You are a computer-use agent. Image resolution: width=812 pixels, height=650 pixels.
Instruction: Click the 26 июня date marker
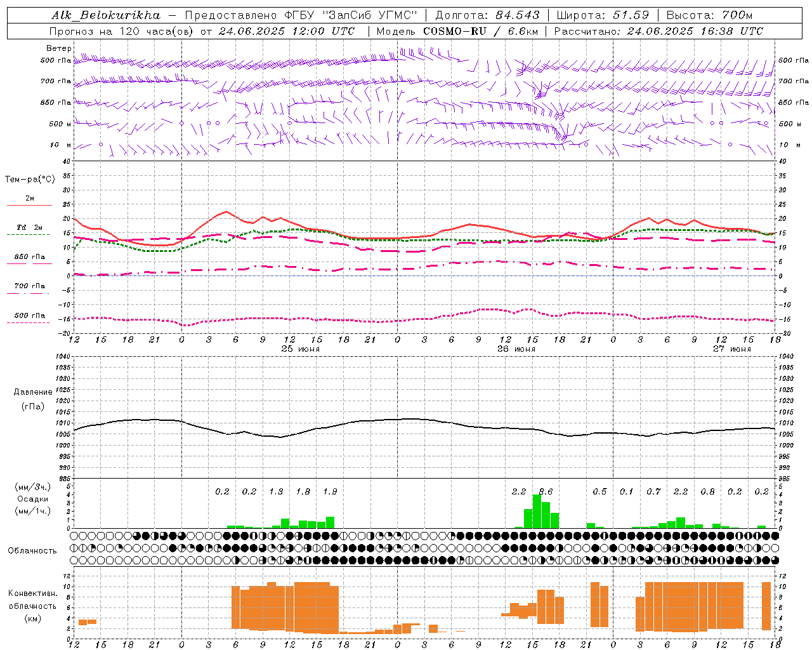516,349
